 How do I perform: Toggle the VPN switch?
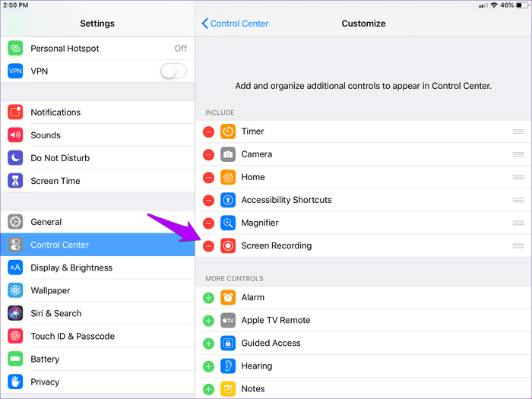coord(173,71)
